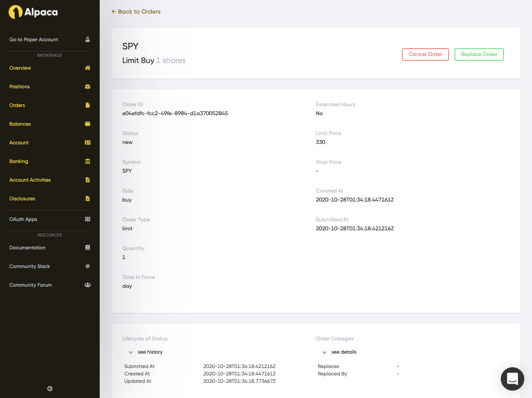532x398 pixels.
Task: Click the Quantity value 1
Action: coord(124,258)
